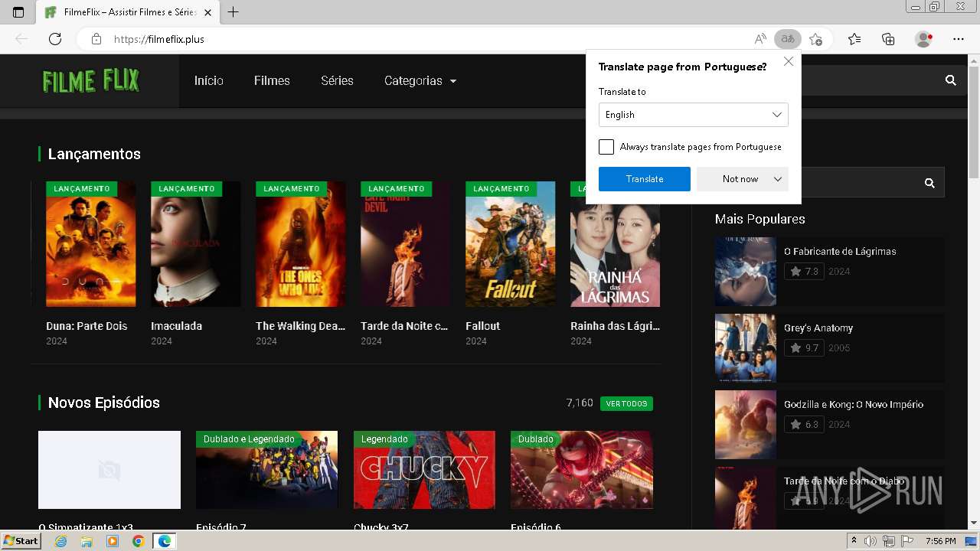Click Godzilla e Kong: O Novo Império link

coord(854,404)
